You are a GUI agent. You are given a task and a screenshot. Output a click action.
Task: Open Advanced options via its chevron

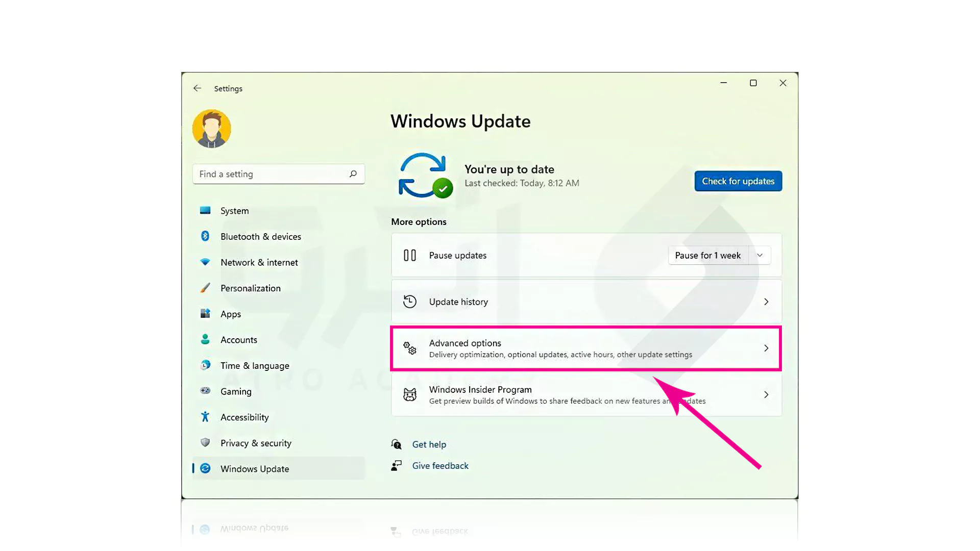pos(766,348)
